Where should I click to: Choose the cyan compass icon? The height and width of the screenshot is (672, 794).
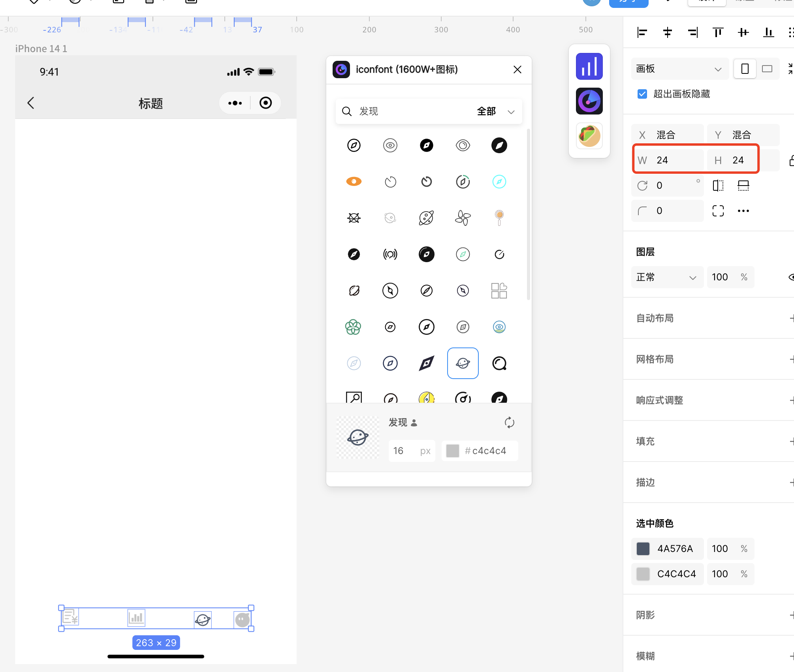coord(499,182)
